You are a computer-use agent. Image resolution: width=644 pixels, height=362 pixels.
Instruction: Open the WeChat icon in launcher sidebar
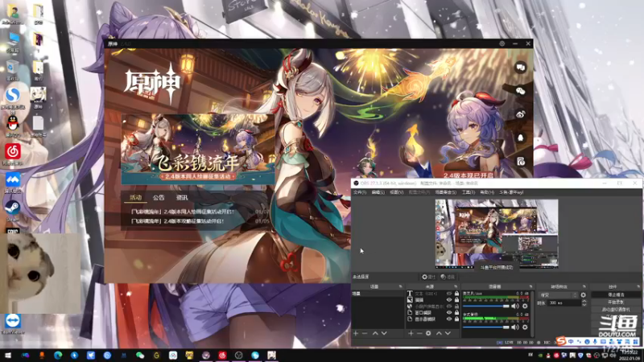[520, 91]
